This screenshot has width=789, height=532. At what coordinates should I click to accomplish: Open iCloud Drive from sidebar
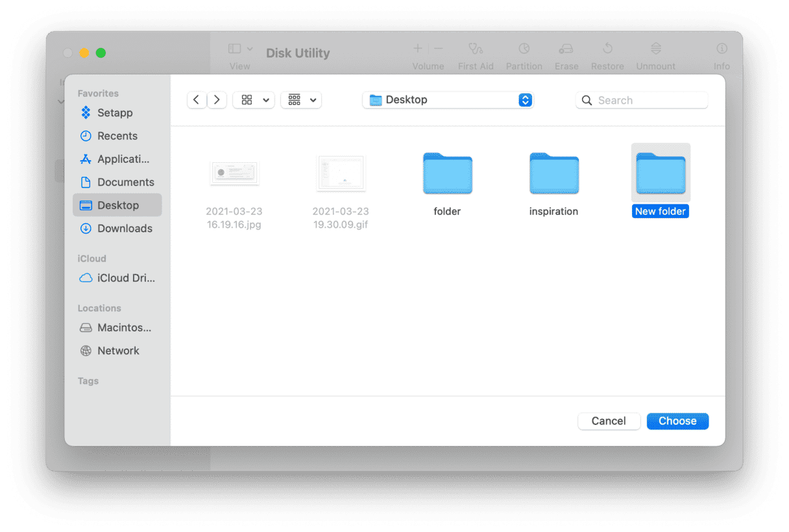point(125,278)
